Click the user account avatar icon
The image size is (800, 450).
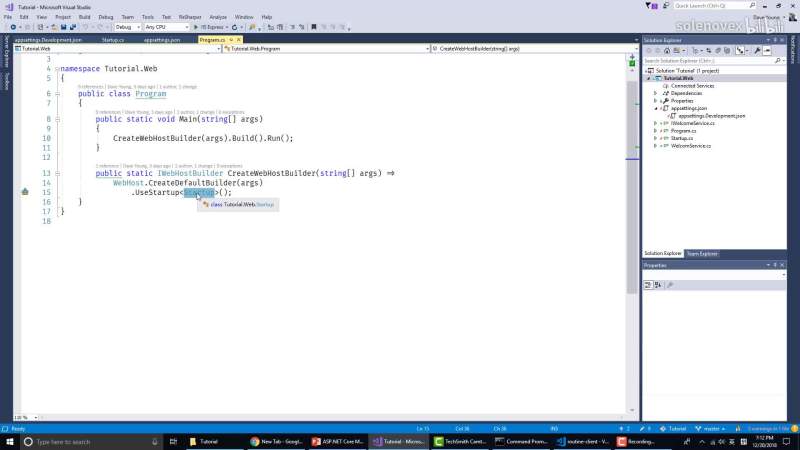click(793, 17)
